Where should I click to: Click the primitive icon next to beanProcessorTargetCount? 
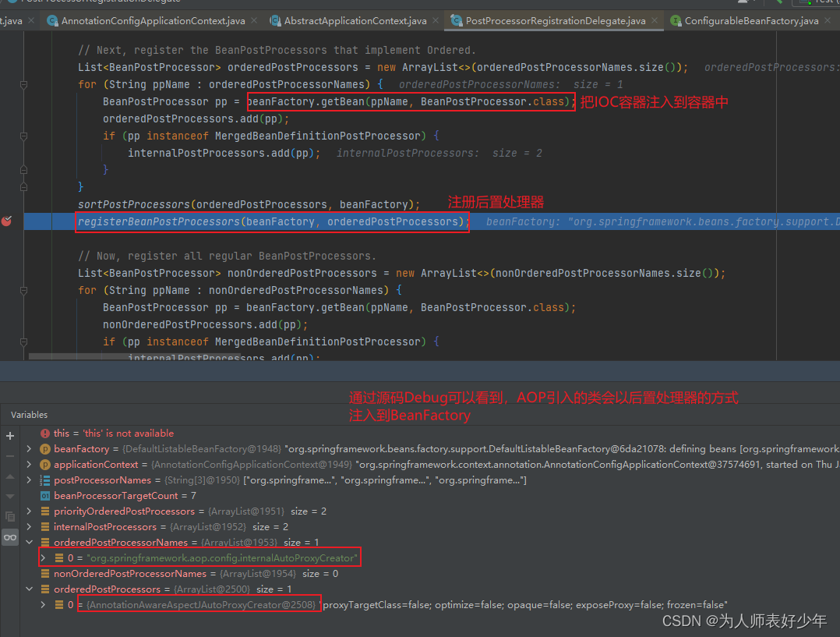pos(45,495)
